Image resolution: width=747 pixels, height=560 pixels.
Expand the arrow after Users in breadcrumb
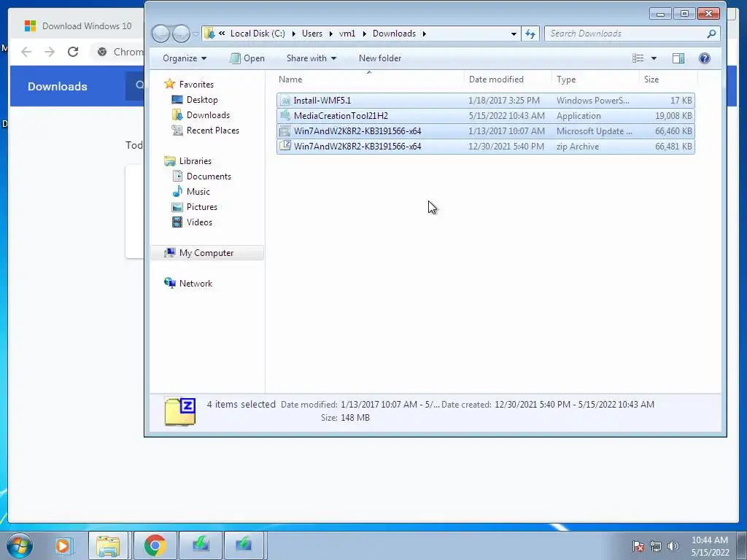click(x=330, y=34)
